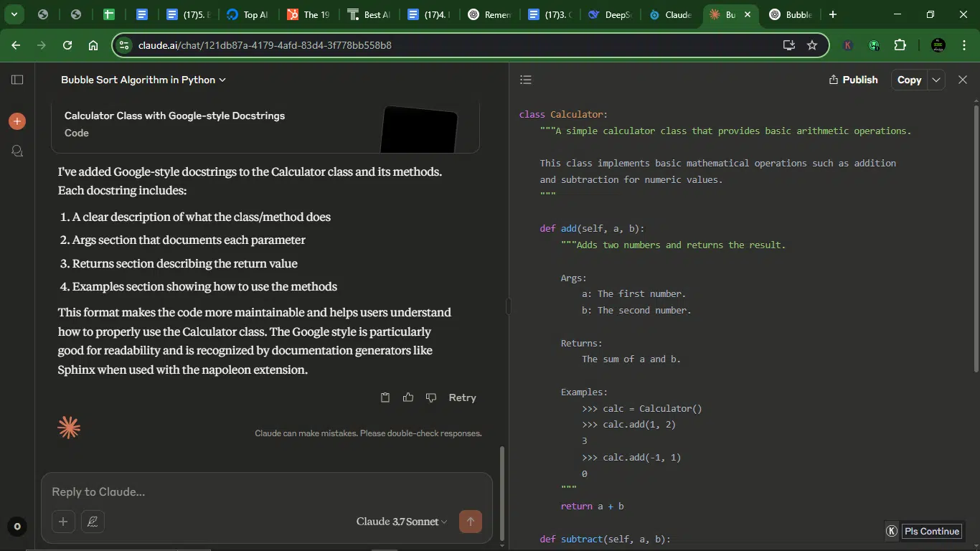
Task: Switch to the Claude tab
Action: click(x=670, y=14)
